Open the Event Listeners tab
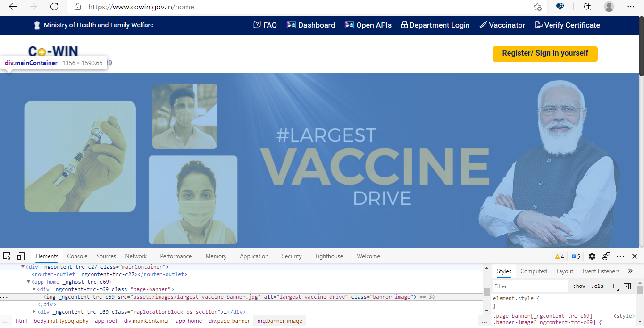644x328 pixels. [x=601, y=271]
